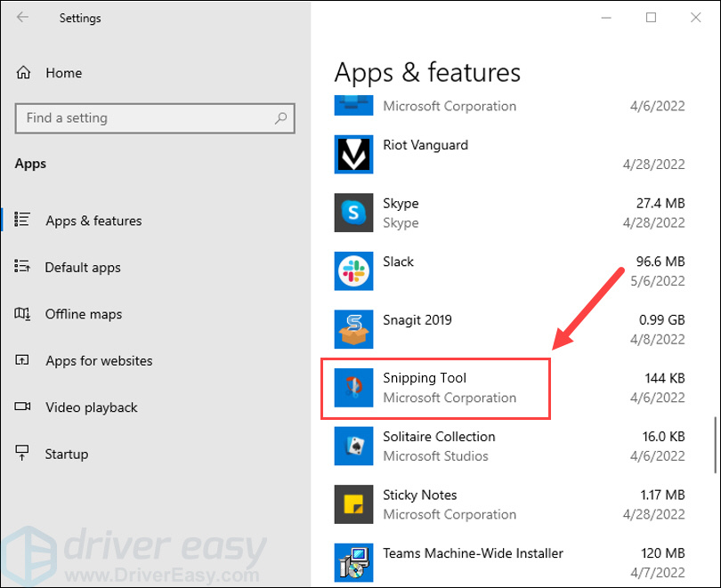
Task: Click the Offline maps icon
Action: coord(22,314)
